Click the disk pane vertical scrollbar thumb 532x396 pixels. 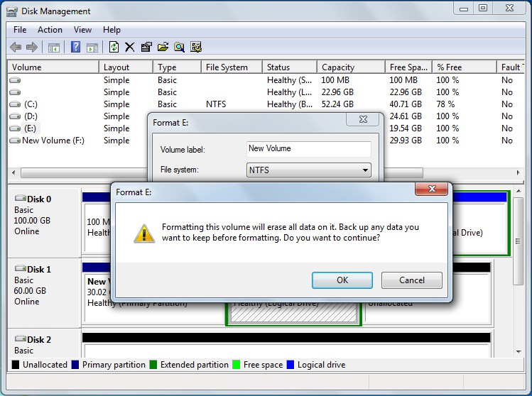click(518, 241)
